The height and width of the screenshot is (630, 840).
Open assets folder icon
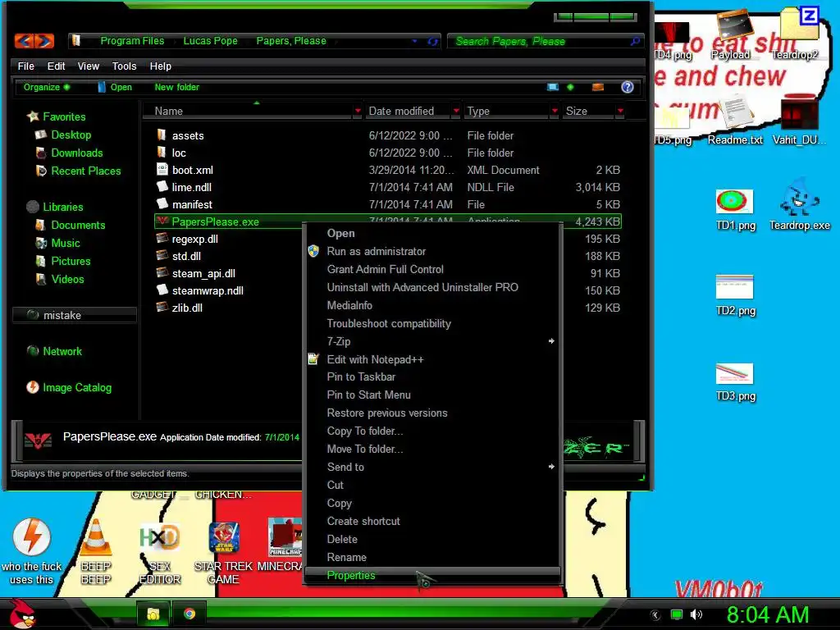[x=162, y=135]
